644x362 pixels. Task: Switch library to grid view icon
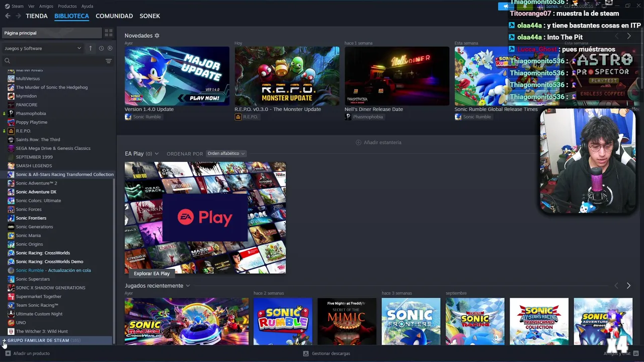coord(109,33)
